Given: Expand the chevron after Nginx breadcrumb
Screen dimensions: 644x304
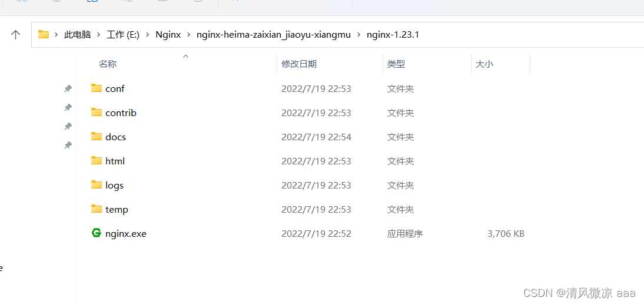Looking at the screenshot, I should coord(188,35).
